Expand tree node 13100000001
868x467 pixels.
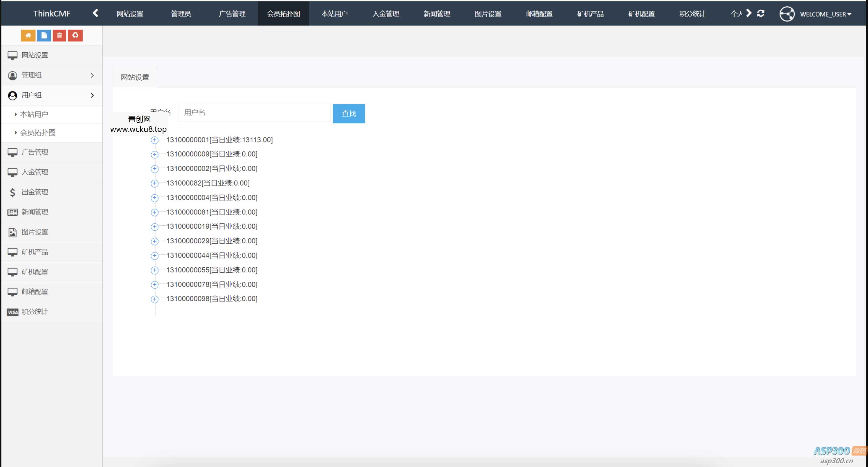pos(155,140)
